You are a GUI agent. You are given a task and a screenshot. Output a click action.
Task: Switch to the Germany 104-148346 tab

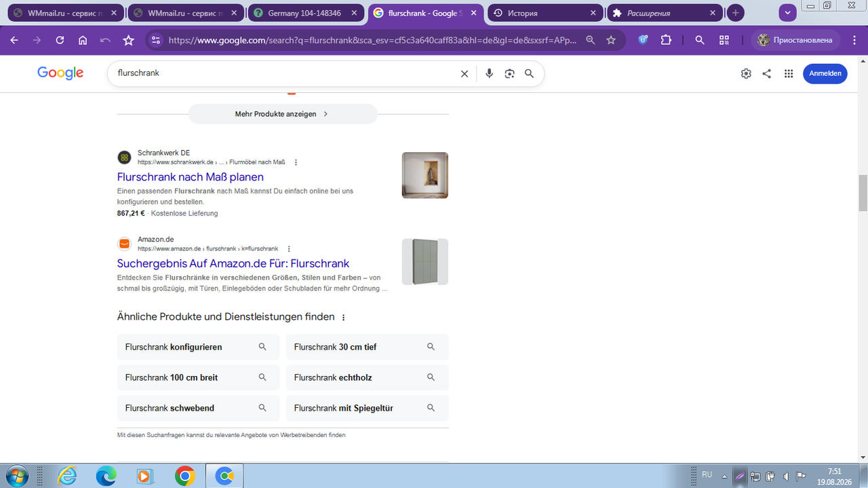tap(306, 13)
